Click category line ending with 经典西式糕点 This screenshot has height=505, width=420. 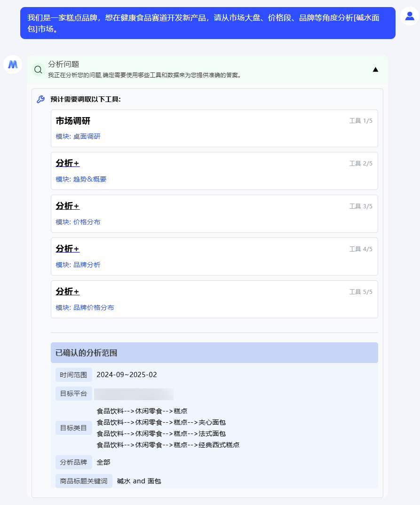pyautogui.click(x=168, y=445)
